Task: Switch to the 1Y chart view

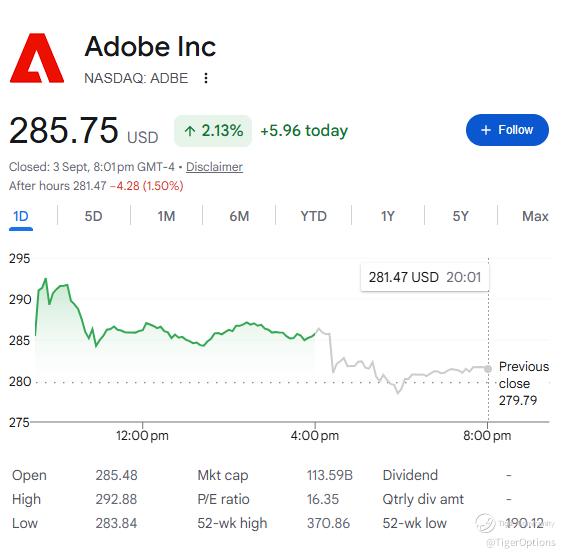Action: (x=388, y=217)
